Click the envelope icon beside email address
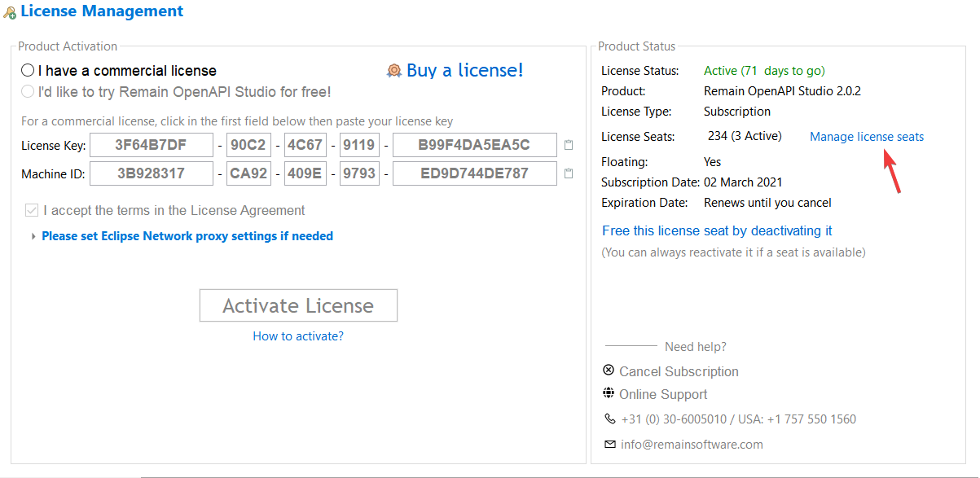Viewport: 980px width, 478px height. (610, 444)
